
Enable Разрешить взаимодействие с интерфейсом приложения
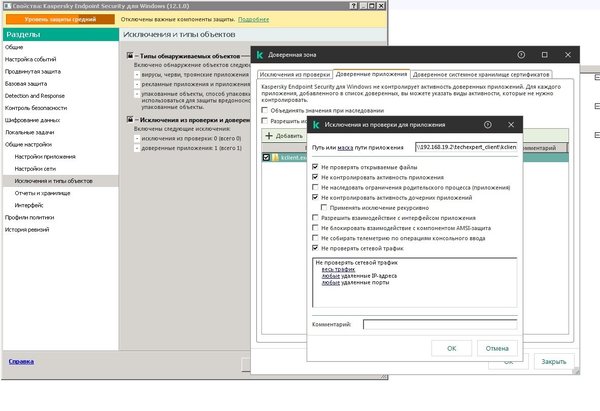pos(315,218)
